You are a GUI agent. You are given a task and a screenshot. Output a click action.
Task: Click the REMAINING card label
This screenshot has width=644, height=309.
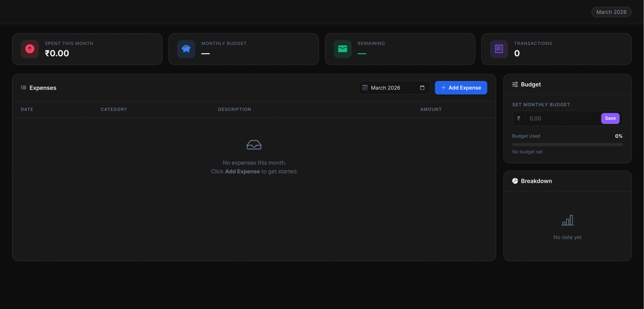[x=371, y=43]
